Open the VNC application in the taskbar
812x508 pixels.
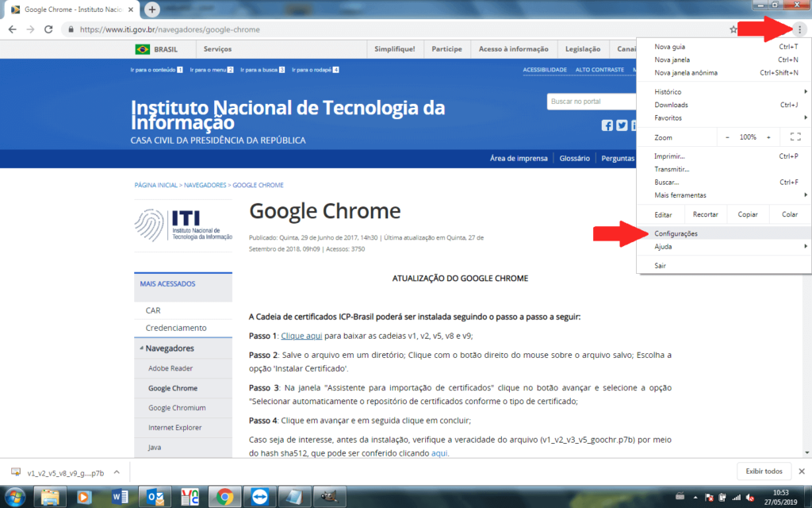(190, 497)
